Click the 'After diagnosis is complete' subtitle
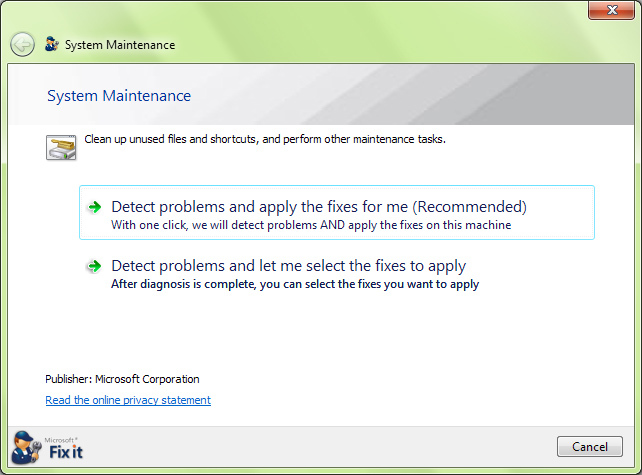 click(x=295, y=284)
